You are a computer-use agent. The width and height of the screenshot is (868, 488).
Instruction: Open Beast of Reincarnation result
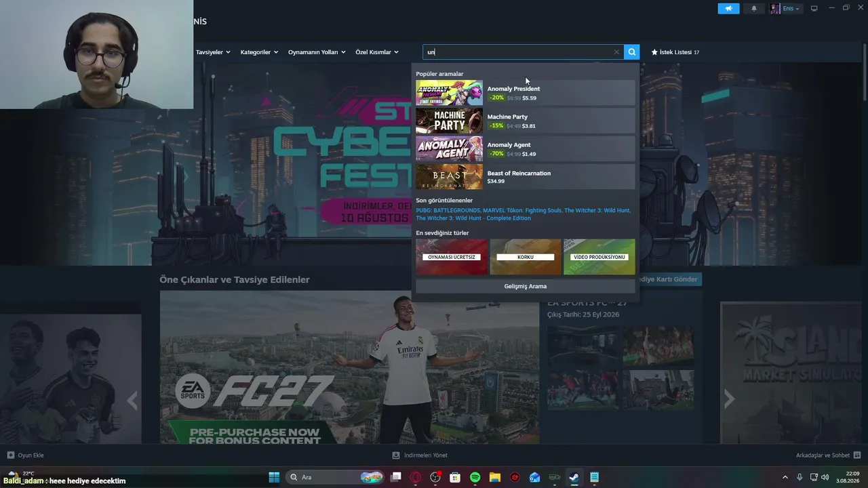(526, 177)
